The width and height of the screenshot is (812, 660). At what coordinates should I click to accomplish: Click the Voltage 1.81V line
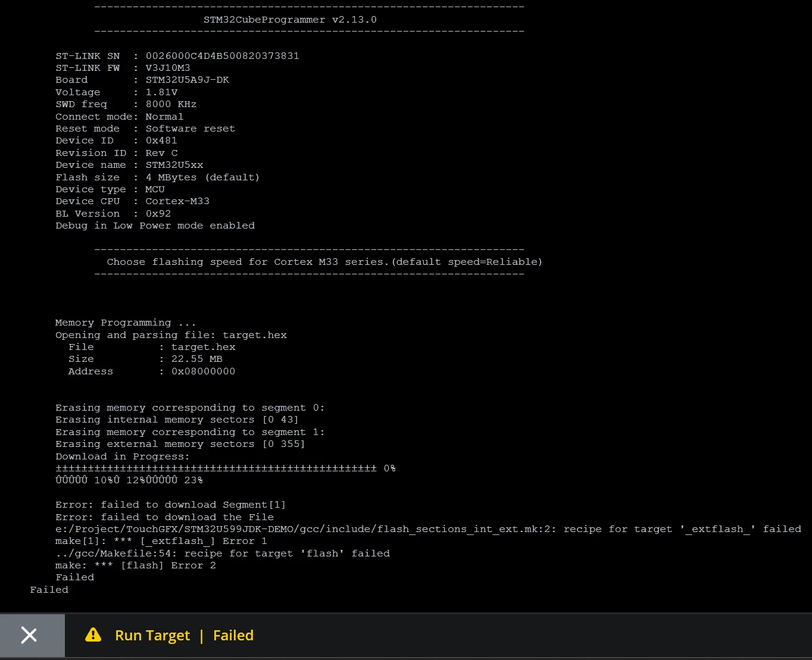(x=117, y=92)
